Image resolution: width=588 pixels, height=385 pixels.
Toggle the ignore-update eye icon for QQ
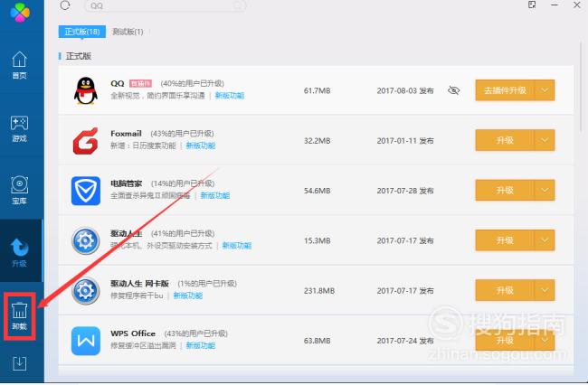coord(454,90)
